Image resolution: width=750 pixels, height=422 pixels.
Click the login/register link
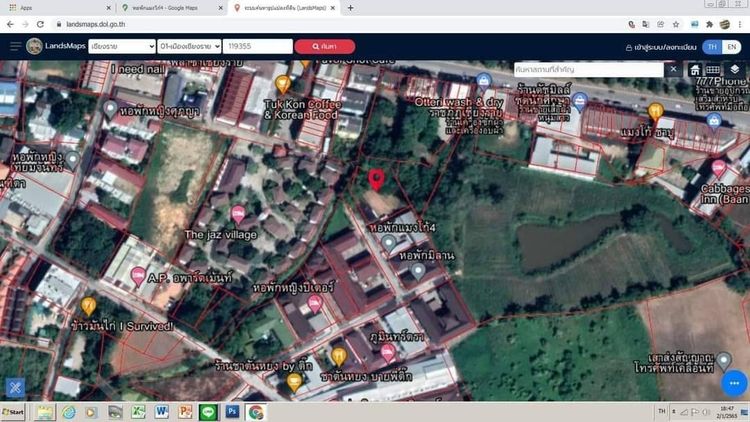point(659,46)
